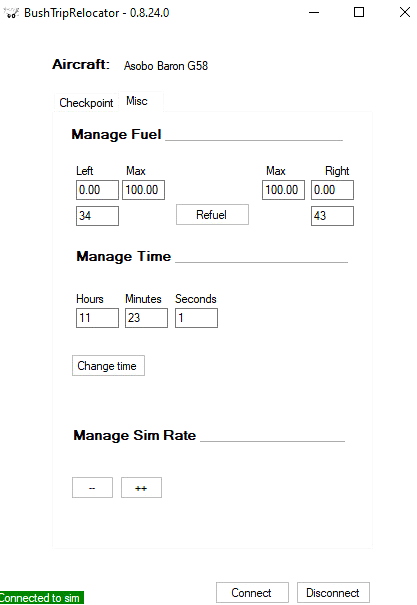
Task: Click the left fuel field containing 34
Action: (97, 216)
